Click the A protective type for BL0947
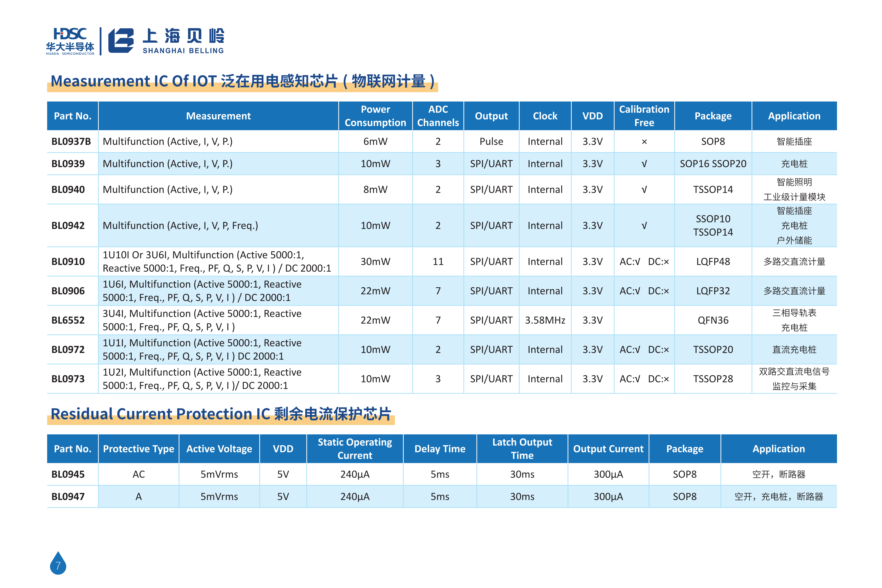This screenshot has width=882, height=588. click(x=138, y=496)
